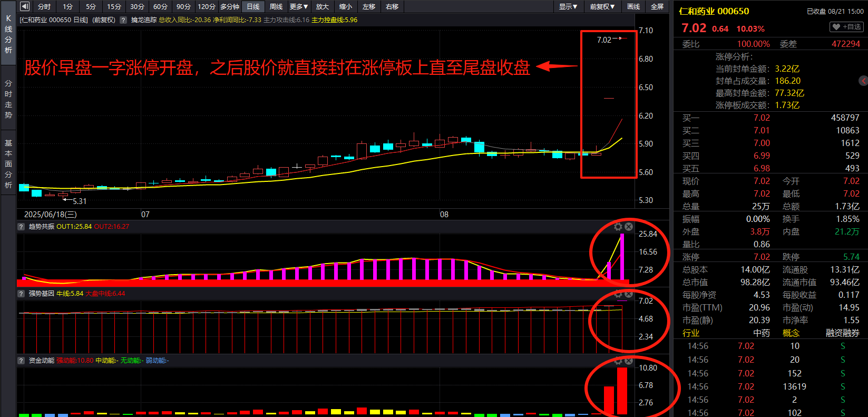
Task: Select the 日线 daily chart
Action: 253,6
